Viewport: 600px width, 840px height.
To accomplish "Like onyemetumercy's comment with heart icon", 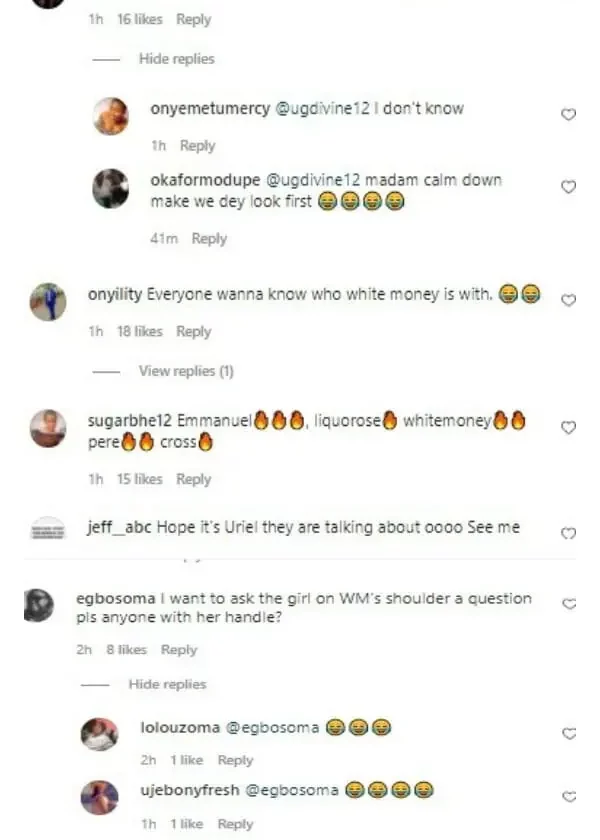I will point(568,115).
